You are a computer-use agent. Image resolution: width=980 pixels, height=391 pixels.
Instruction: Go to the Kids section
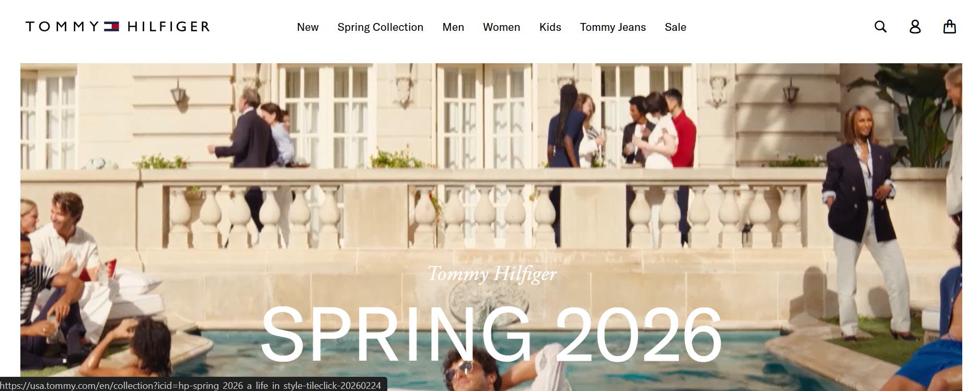pos(550,27)
